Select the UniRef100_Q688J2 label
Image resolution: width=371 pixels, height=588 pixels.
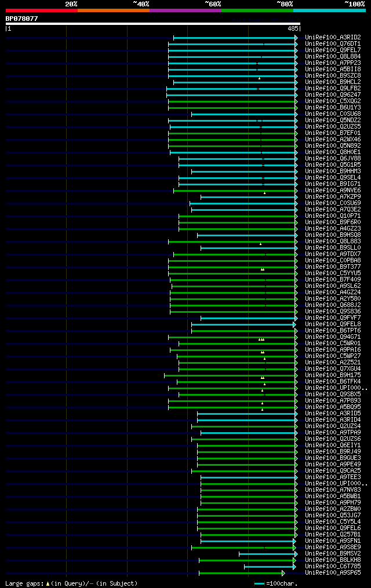333,305
